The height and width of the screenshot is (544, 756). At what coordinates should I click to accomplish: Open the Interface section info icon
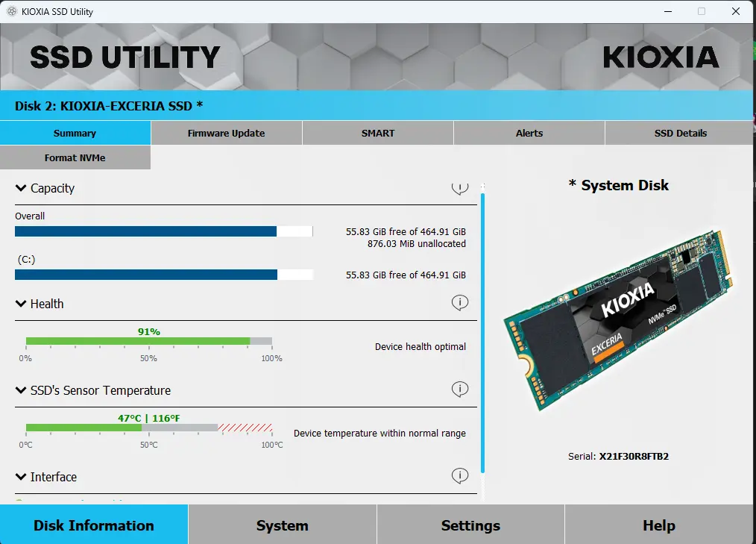(x=459, y=476)
